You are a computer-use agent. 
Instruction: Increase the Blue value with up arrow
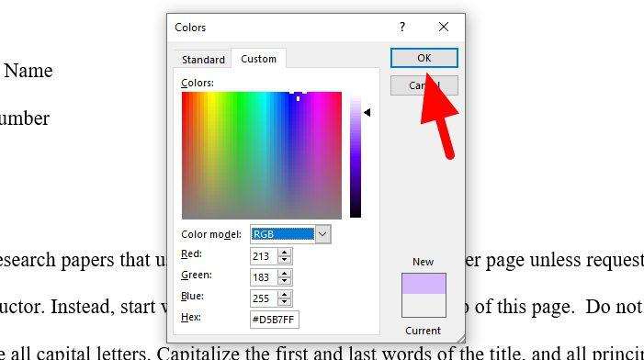pos(284,294)
